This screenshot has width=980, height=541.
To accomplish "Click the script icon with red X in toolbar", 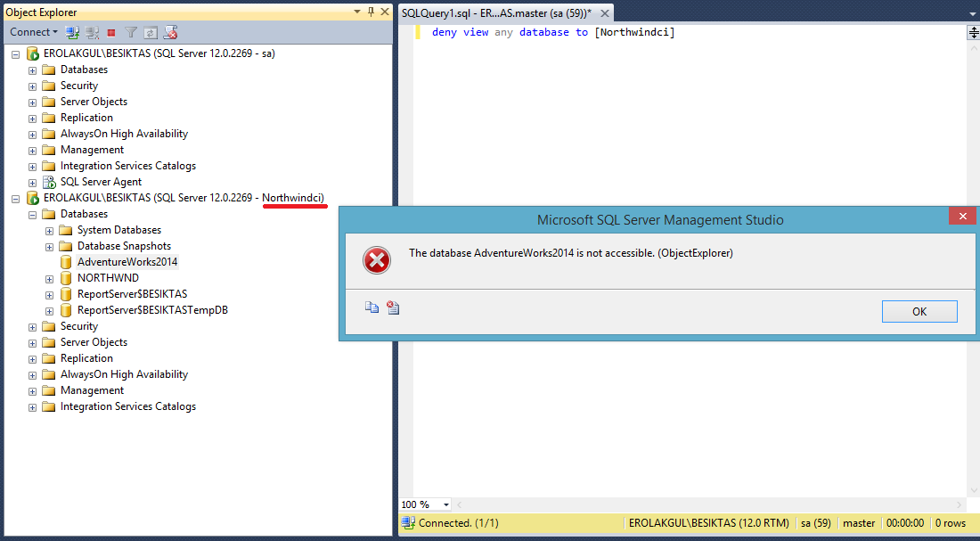I will point(171,32).
